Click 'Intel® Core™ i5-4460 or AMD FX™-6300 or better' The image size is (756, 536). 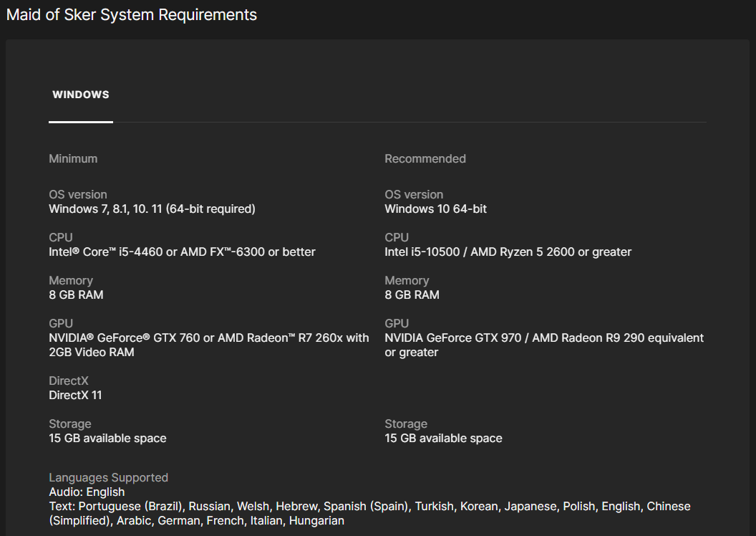(183, 252)
